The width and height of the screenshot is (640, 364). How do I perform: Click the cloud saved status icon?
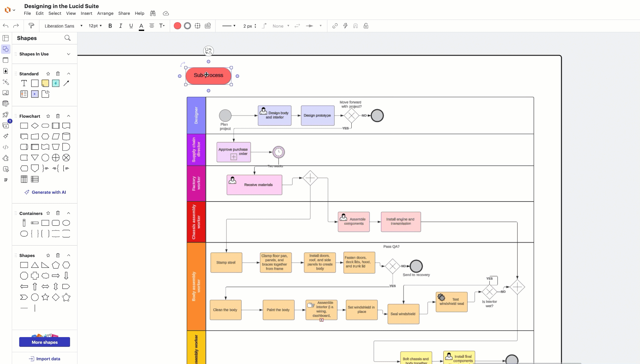tap(166, 13)
